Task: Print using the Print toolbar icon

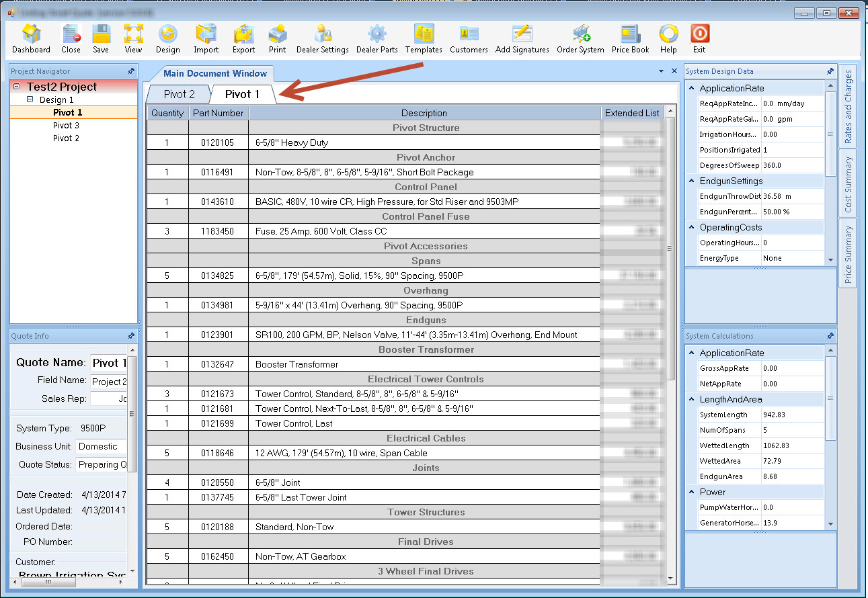Action: (x=277, y=39)
